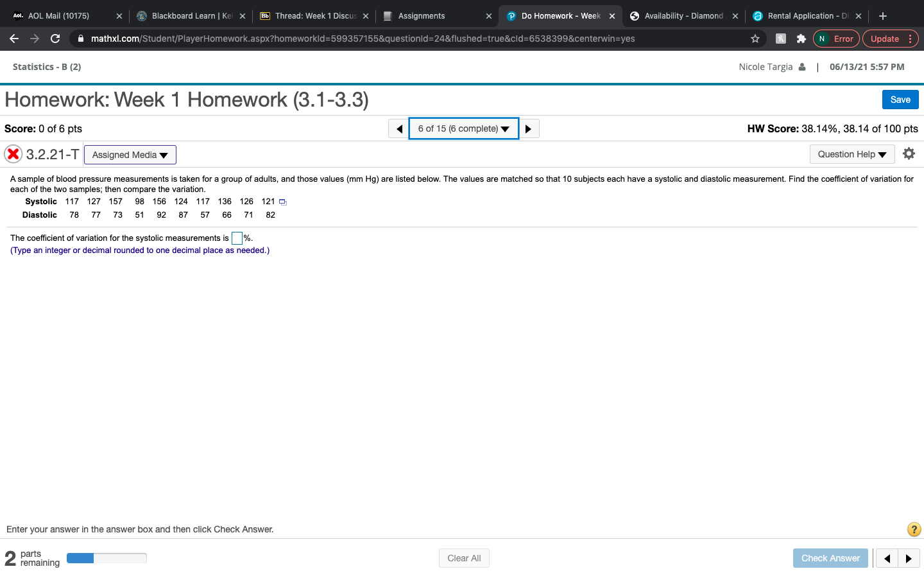Click the red X incorrect-answer icon beside 3.2.21-T
This screenshot has height=578, width=924.
click(13, 153)
